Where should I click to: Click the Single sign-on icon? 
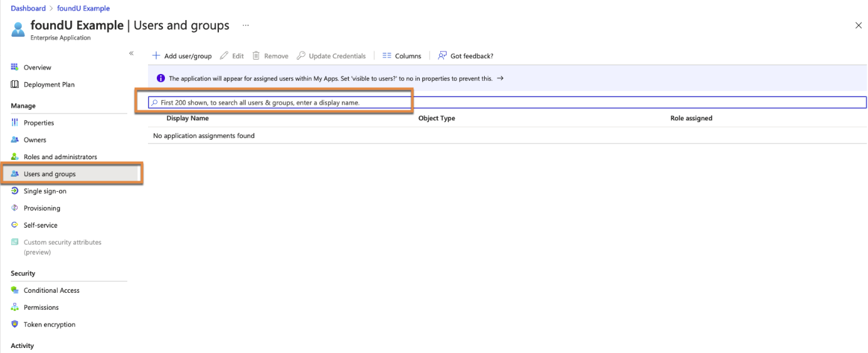[x=14, y=191]
